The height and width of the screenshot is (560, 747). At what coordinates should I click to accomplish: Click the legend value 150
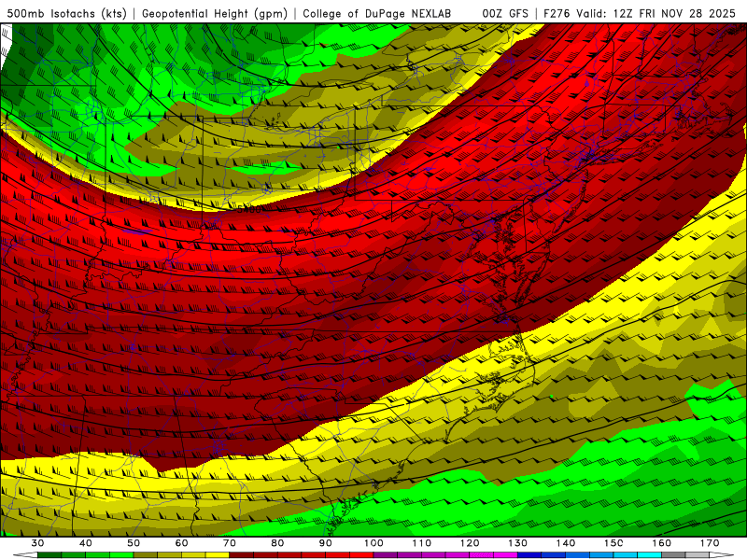coord(613,543)
